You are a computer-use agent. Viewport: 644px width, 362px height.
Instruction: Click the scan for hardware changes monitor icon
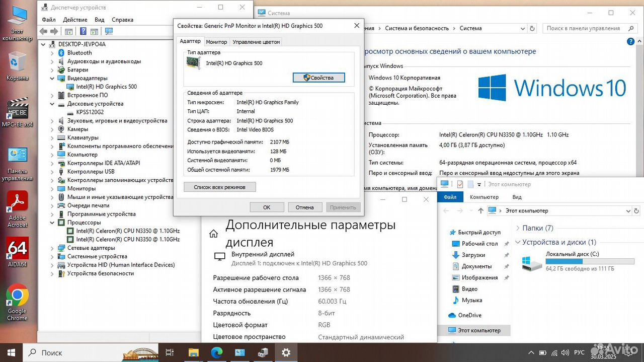click(109, 31)
